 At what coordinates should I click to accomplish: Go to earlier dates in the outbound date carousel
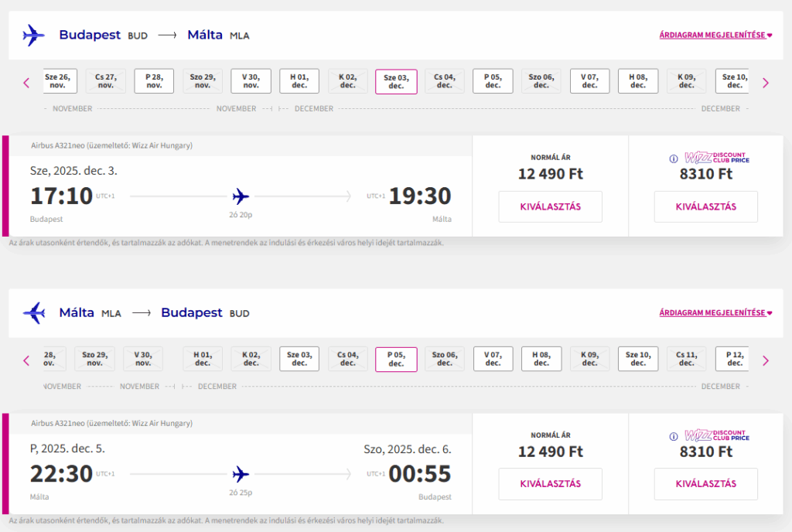pyautogui.click(x=26, y=83)
